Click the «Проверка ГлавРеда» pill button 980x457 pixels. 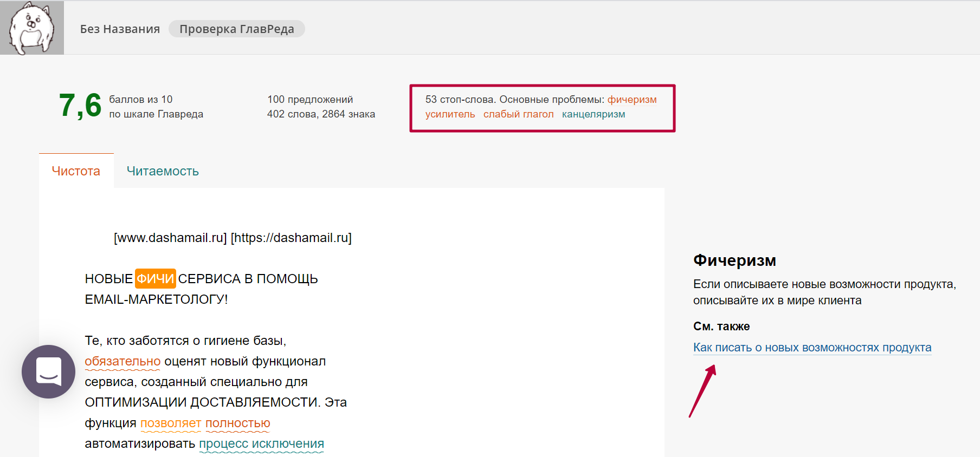click(237, 29)
